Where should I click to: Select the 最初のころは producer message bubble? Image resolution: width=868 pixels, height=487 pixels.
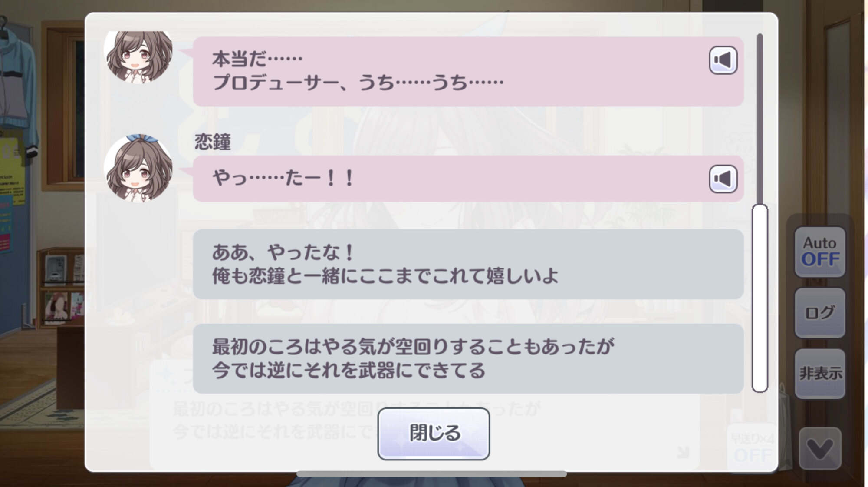pyautogui.click(x=468, y=359)
